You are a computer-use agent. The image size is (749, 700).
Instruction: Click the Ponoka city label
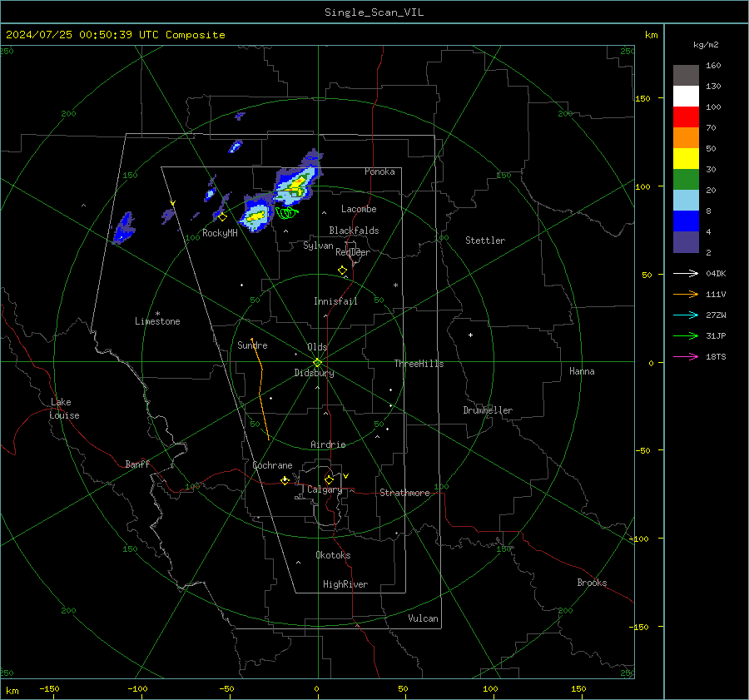(x=379, y=171)
